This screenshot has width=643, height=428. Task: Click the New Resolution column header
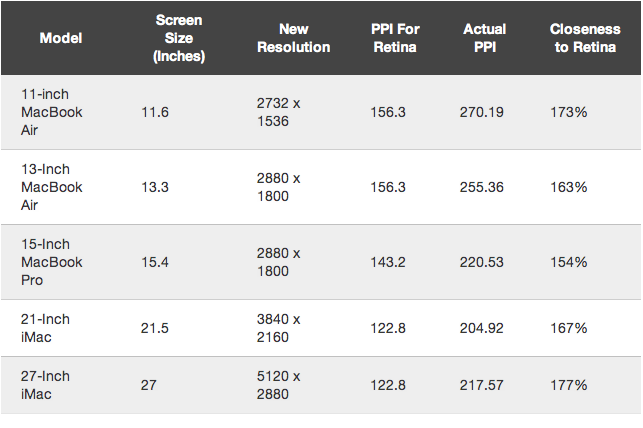(x=294, y=38)
